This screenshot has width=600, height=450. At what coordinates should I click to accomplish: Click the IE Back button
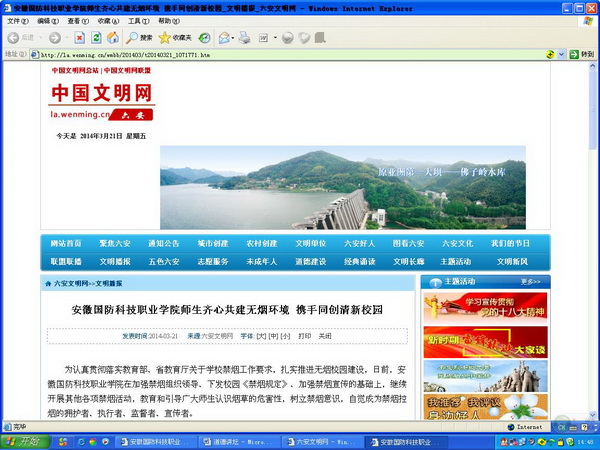pyautogui.click(x=14, y=38)
